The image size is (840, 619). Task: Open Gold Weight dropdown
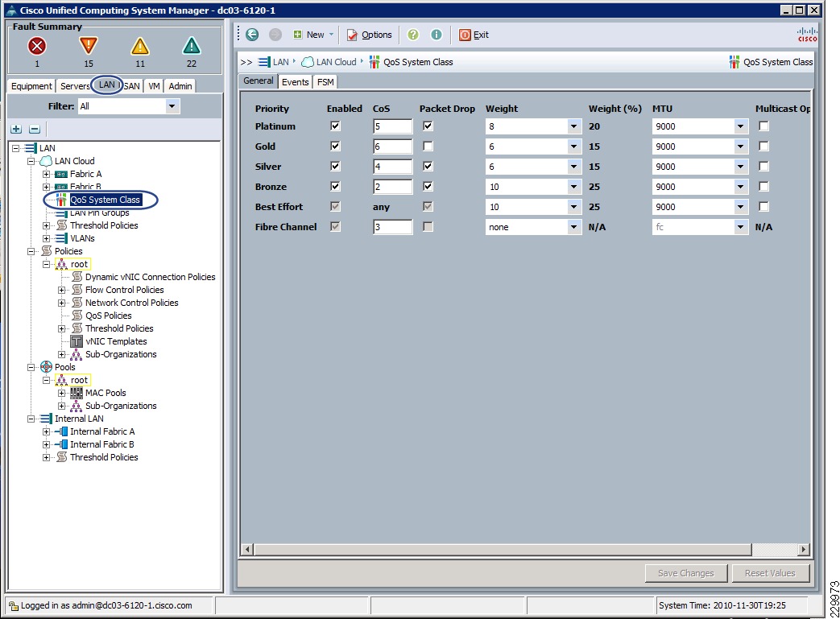[573, 146]
